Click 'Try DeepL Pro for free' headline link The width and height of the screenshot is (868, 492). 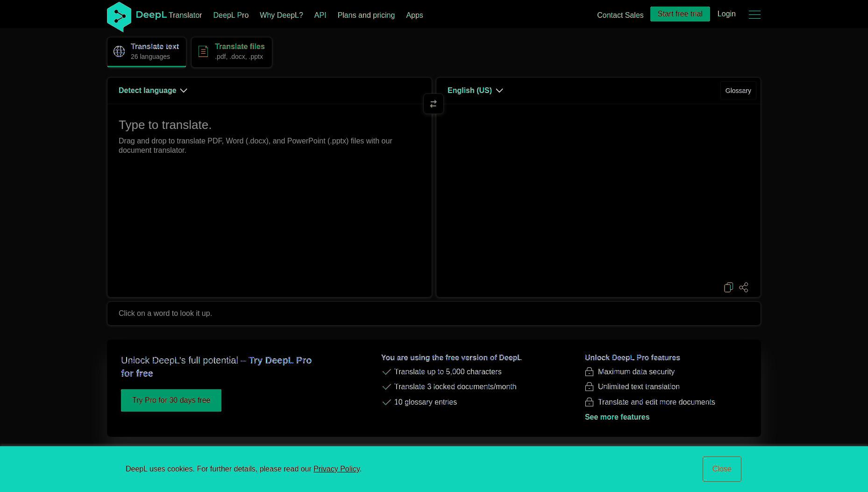pyautogui.click(x=216, y=367)
